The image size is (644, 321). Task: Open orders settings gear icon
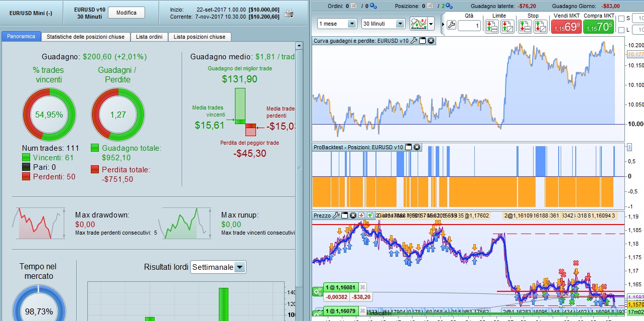(x=373, y=6)
